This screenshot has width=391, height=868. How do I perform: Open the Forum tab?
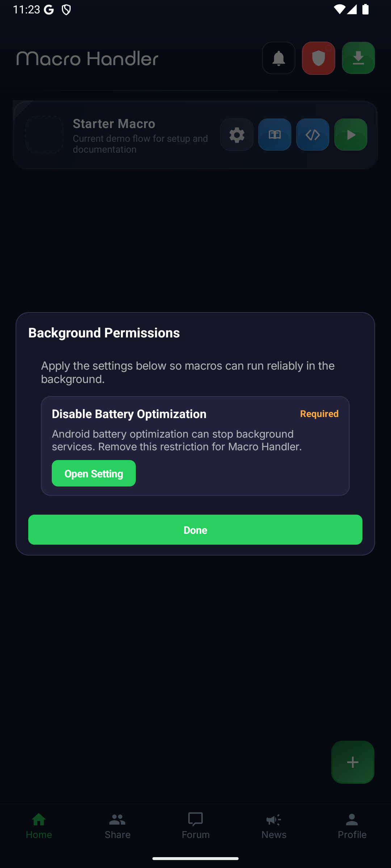tap(195, 826)
